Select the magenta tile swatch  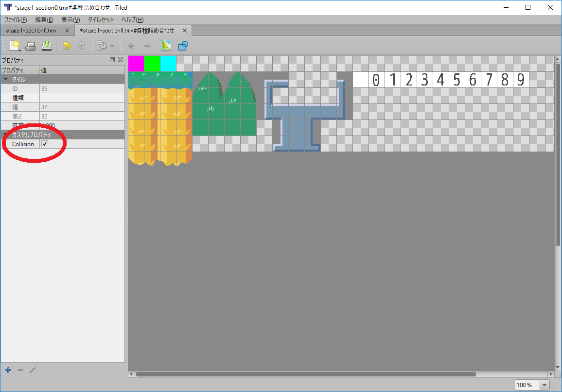click(136, 63)
